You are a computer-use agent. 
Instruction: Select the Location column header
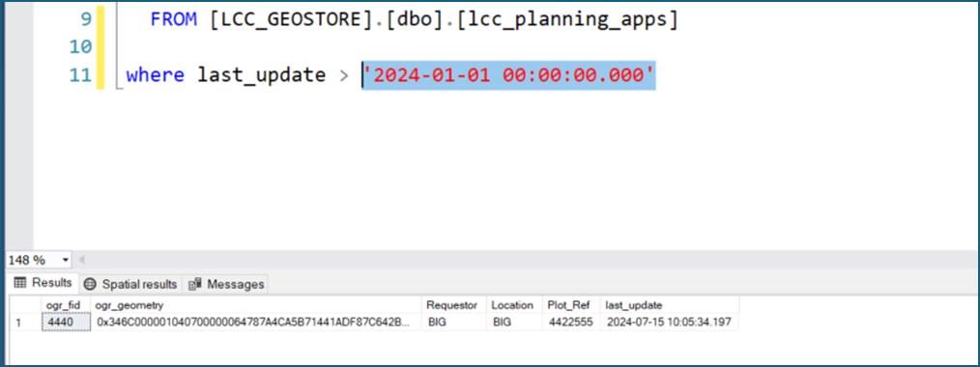(x=514, y=305)
